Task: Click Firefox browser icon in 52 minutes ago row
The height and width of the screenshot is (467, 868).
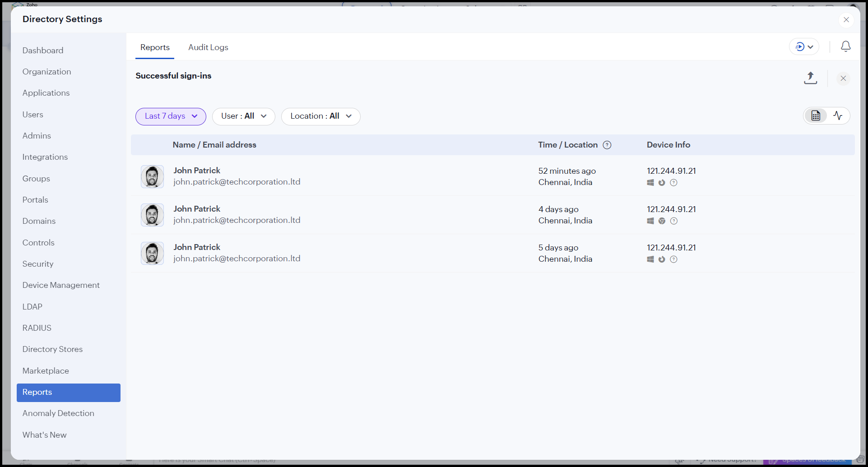Action: [x=662, y=183]
